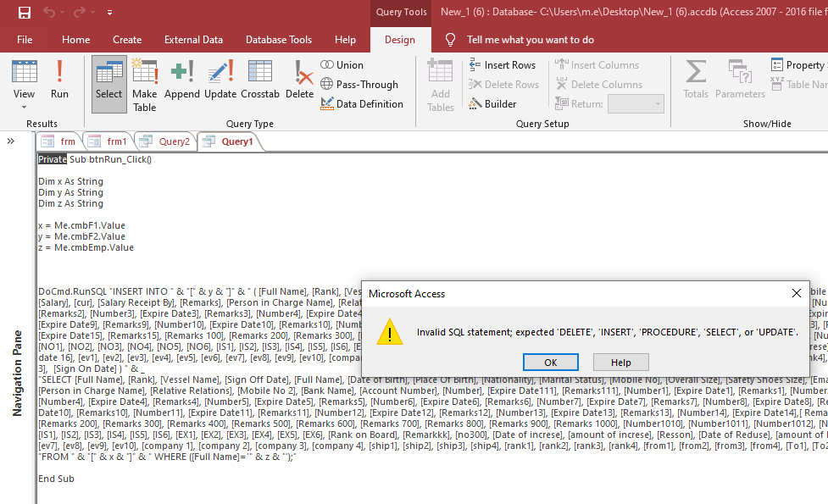This screenshot has width=828, height=504.
Task: Open the Database Tools ribbon tab
Action: [x=278, y=40]
